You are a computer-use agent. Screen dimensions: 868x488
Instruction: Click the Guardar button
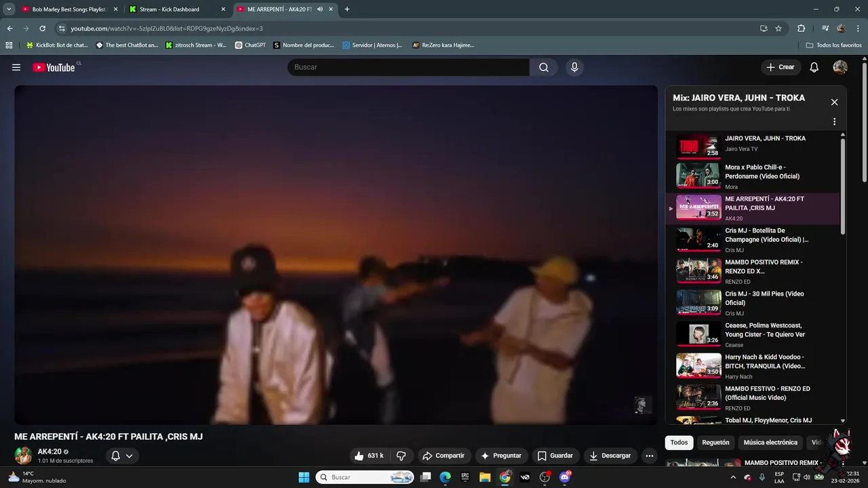pyautogui.click(x=555, y=455)
